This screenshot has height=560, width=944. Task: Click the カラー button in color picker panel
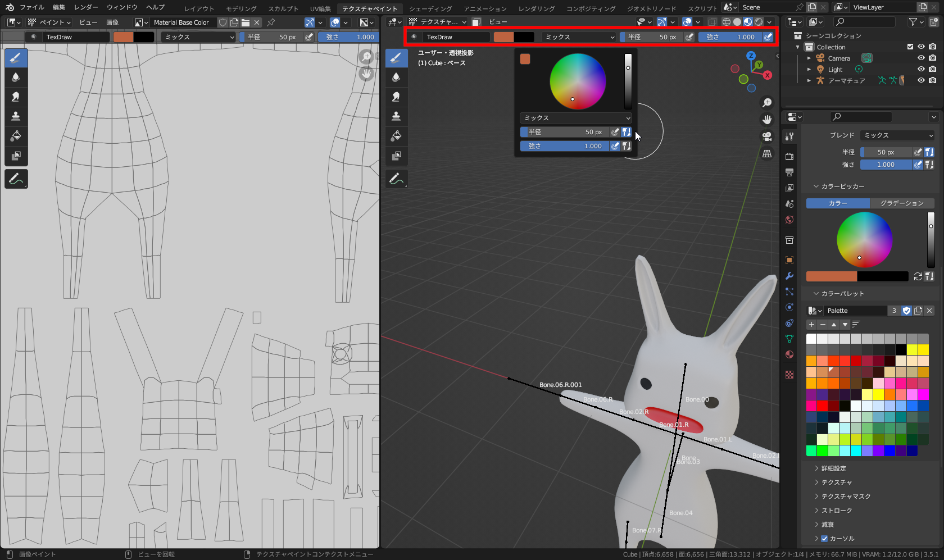click(837, 203)
